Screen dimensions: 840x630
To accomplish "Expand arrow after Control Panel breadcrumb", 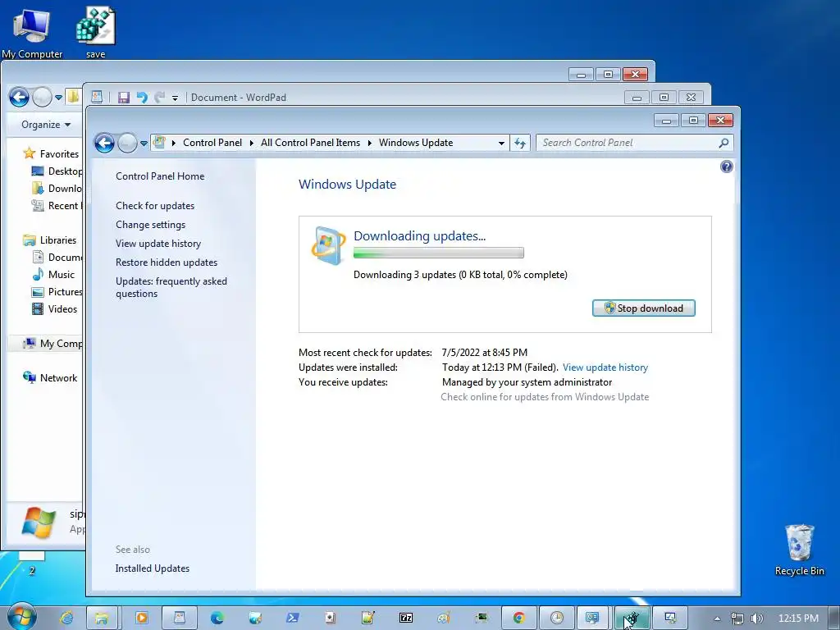I will click(251, 143).
